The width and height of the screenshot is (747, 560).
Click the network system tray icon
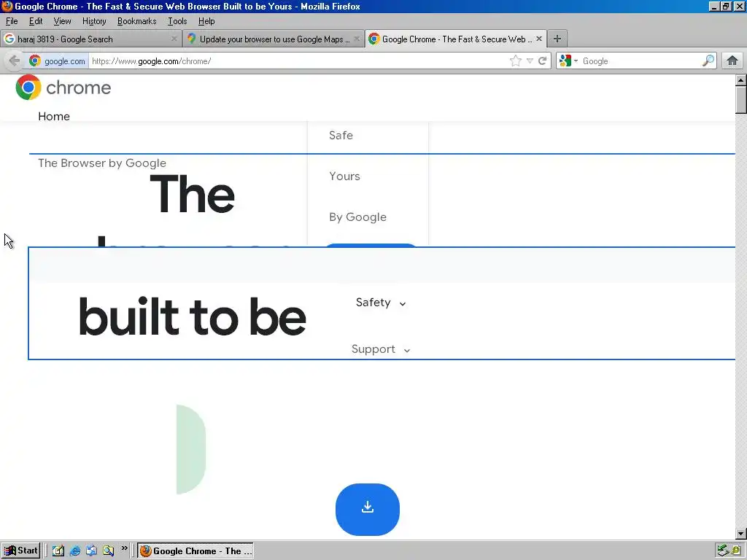[723, 551]
